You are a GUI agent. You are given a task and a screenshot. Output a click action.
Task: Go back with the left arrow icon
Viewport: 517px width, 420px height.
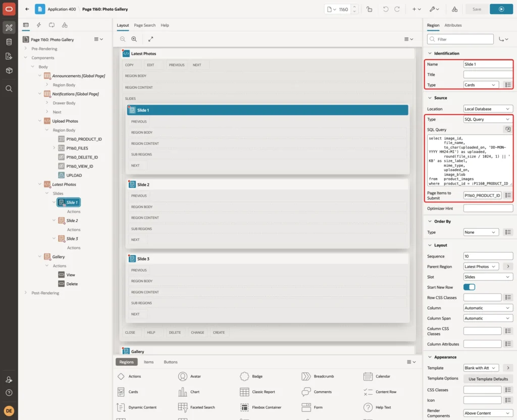27,9
